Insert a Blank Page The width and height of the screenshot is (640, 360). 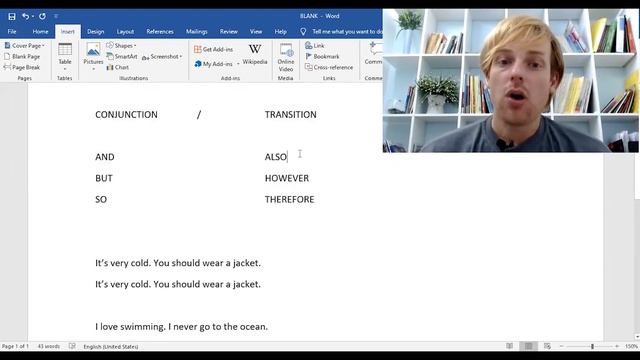(22, 56)
